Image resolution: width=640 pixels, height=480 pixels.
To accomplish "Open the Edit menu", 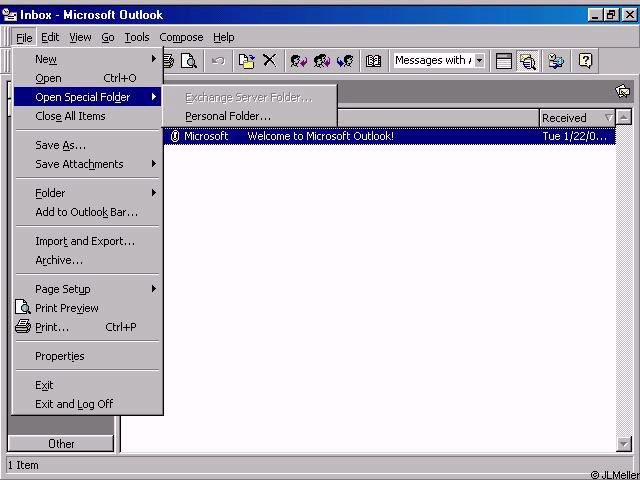I will (x=50, y=38).
